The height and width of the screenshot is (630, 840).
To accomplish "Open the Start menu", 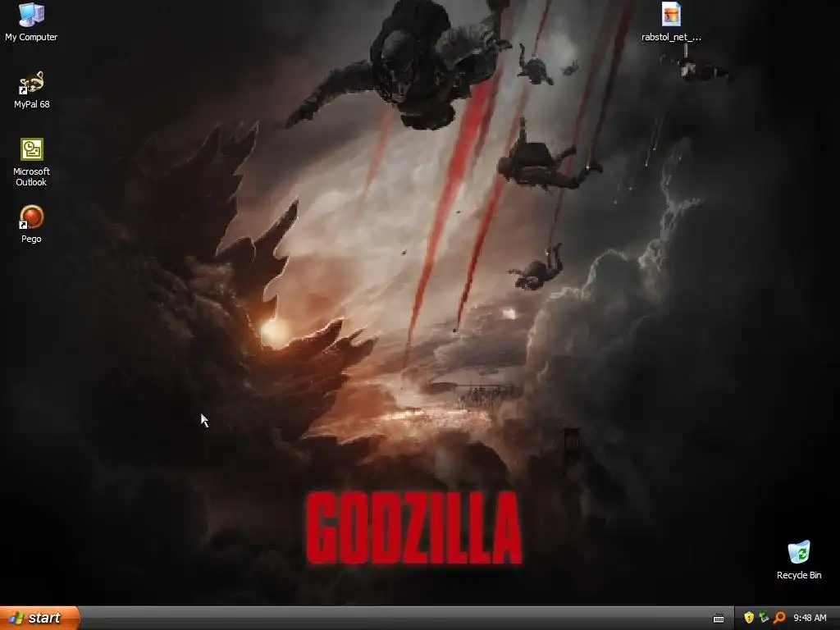I will tap(39, 618).
